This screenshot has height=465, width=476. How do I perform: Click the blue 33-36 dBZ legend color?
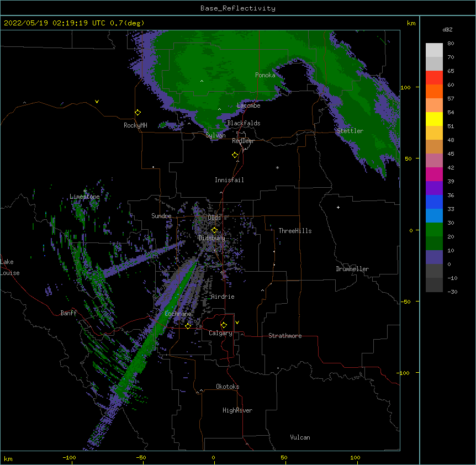[434, 202]
